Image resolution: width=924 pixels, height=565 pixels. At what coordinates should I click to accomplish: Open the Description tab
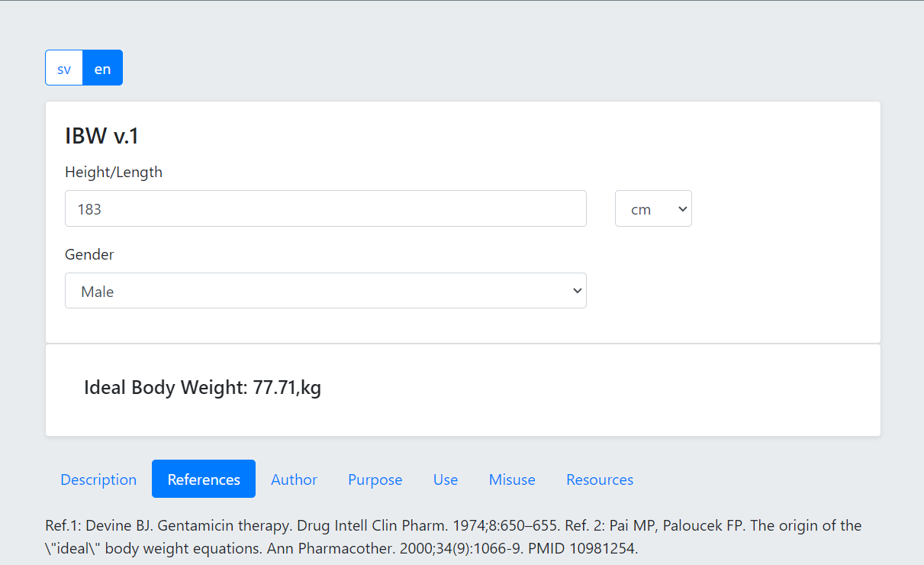[x=98, y=479]
